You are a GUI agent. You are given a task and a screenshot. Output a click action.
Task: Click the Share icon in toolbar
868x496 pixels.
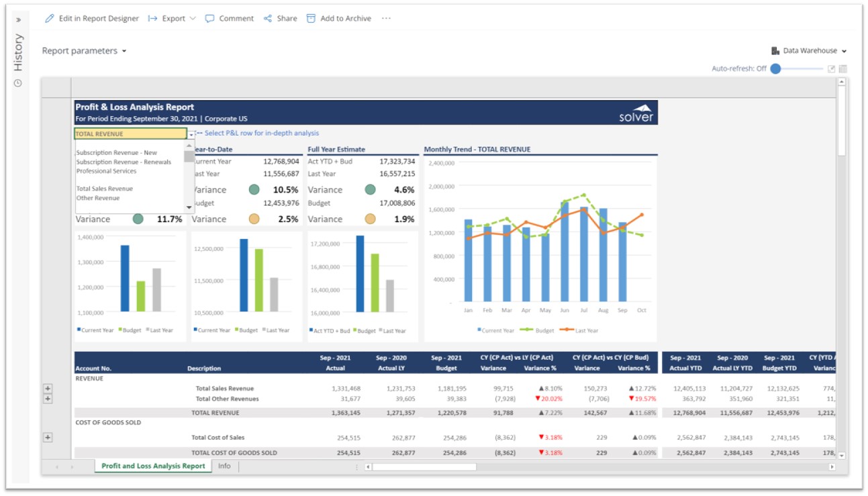click(268, 19)
